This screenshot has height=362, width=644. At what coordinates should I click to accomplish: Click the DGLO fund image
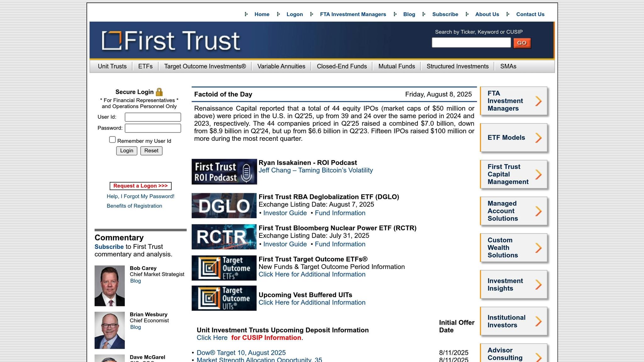(224, 205)
